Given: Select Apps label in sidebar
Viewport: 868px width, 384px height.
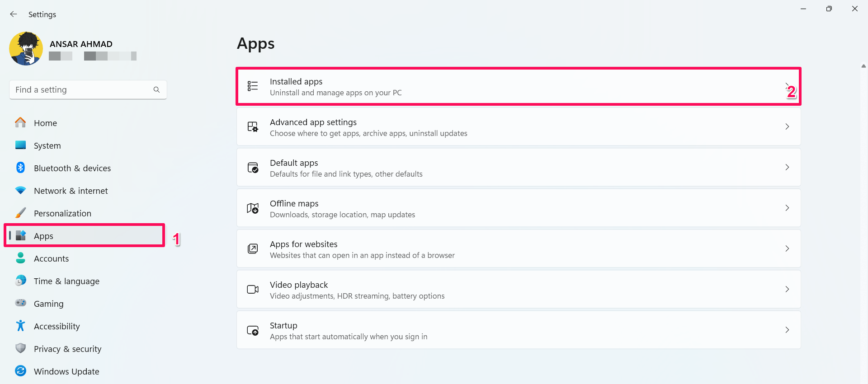Looking at the screenshot, I should [43, 236].
